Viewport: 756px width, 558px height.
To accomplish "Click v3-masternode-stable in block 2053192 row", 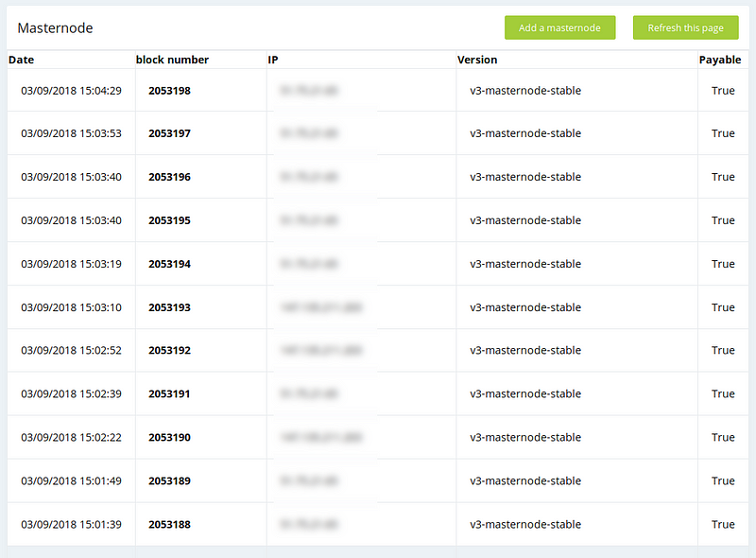I will pos(525,351).
